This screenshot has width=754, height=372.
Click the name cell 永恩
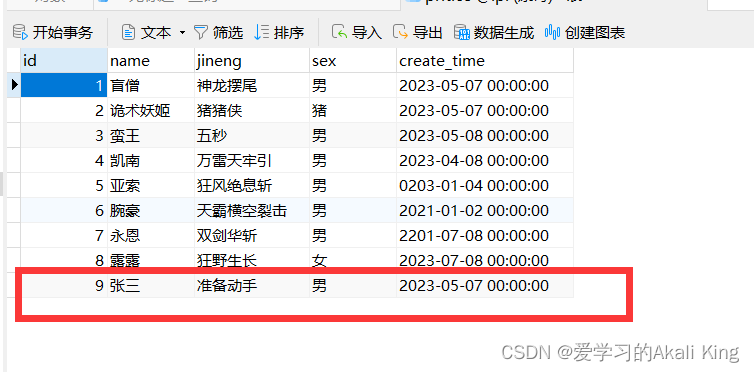(151, 236)
